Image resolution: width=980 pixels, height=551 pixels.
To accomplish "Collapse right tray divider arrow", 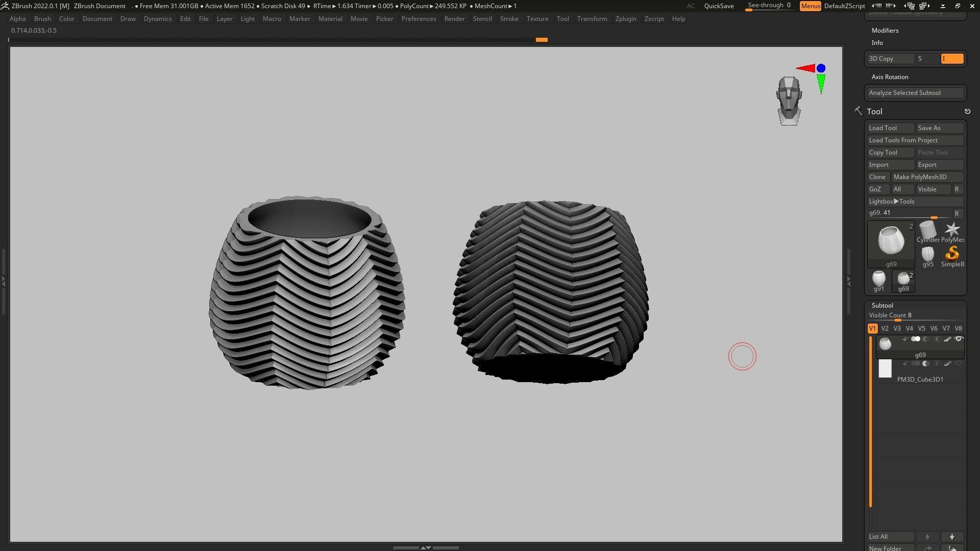I will coord(848,281).
